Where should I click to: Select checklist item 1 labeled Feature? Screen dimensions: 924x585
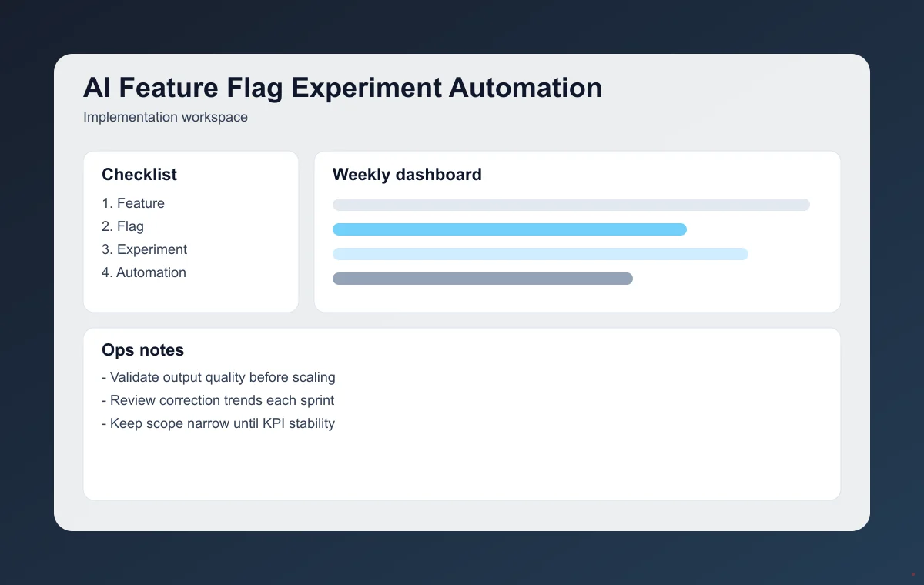tap(133, 203)
